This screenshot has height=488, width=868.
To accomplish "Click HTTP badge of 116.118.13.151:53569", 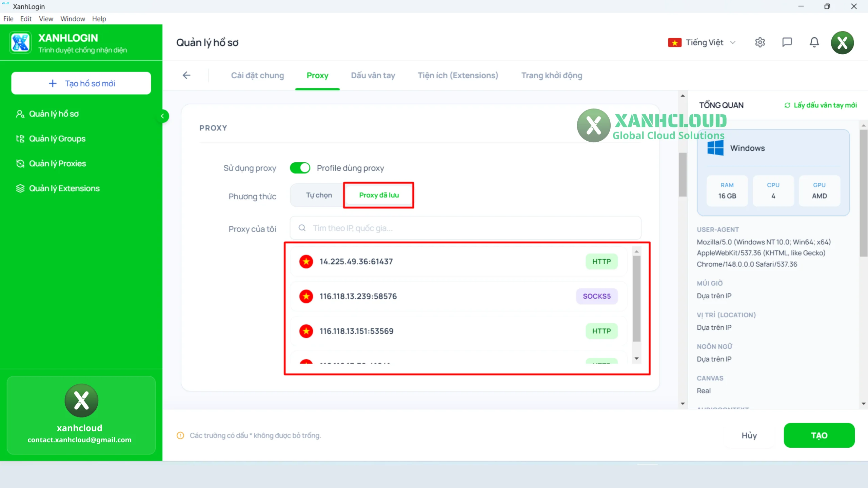I will 601,331.
